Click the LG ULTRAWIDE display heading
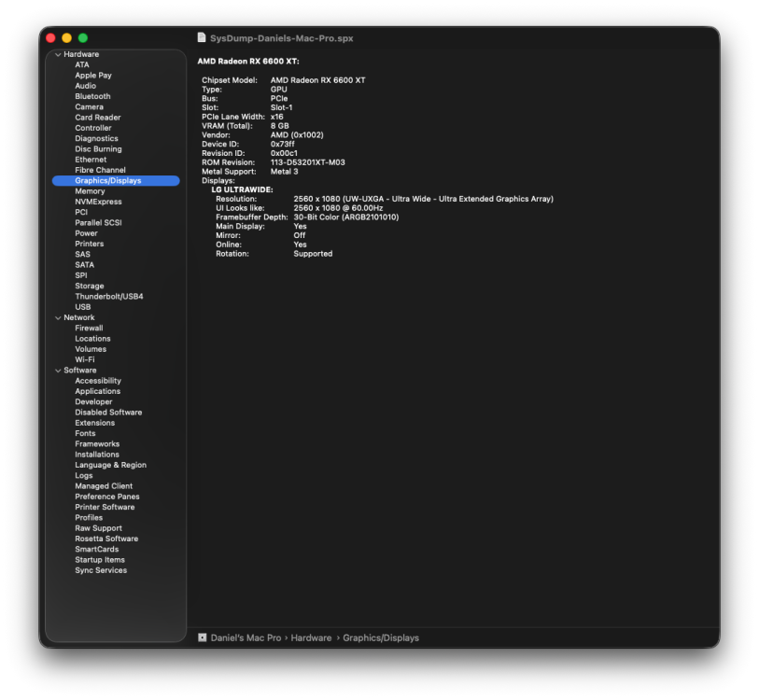The height and width of the screenshot is (700, 759). coord(242,189)
